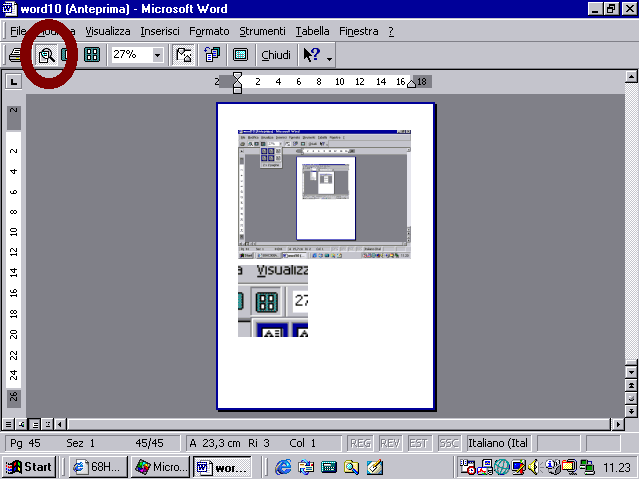The height and width of the screenshot is (479, 639).
Task: Open the File menu
Action: pos(18,31)
